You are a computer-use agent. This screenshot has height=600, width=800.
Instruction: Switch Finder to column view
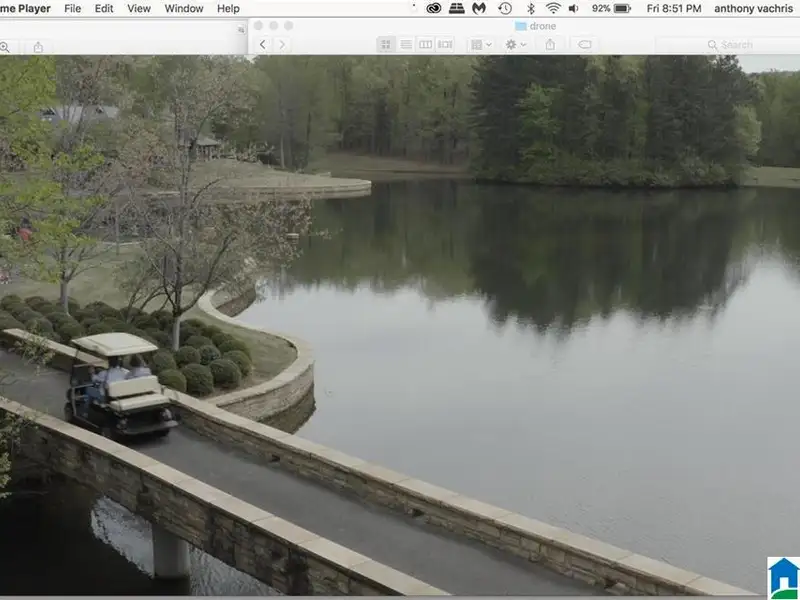click(x=425, y=45)
